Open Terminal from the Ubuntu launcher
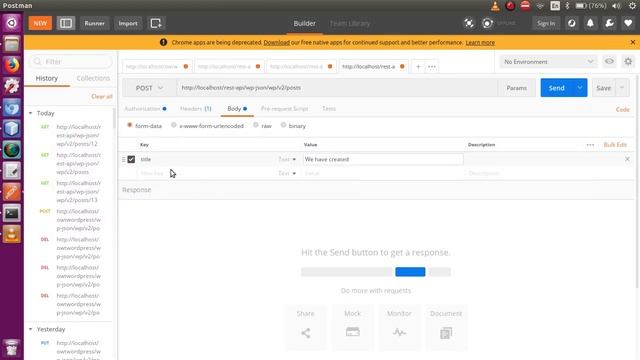 tap(11, 213)
